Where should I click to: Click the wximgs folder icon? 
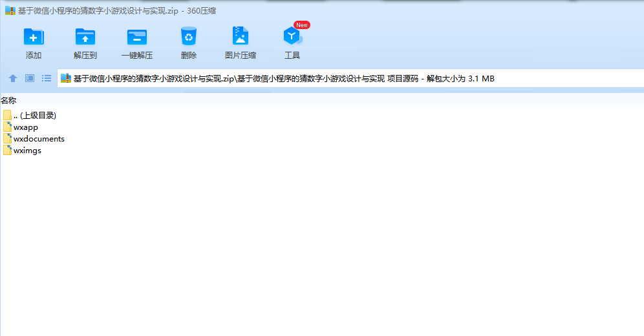pyautogui.click(x=7, y=150)
